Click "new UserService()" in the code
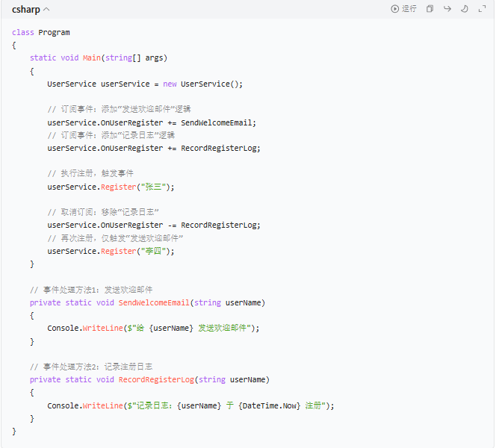Viewport: 496px width, 448px height. (x=202, y=84)
